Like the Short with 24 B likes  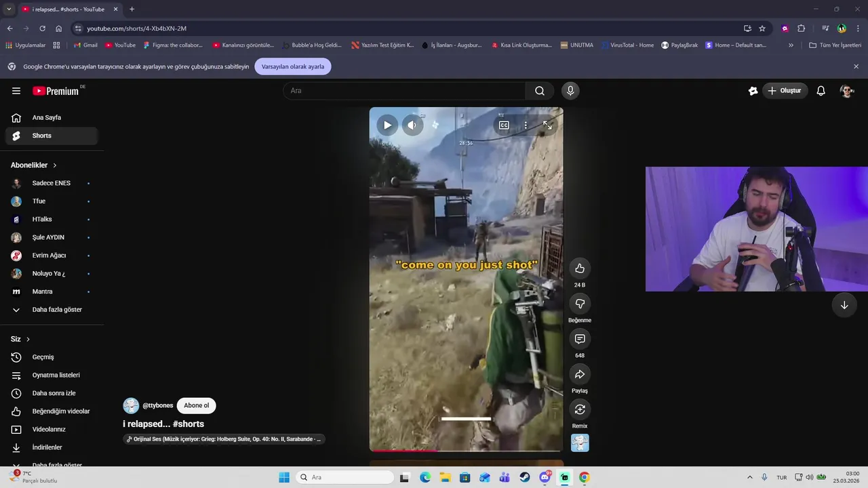(580, 268)
